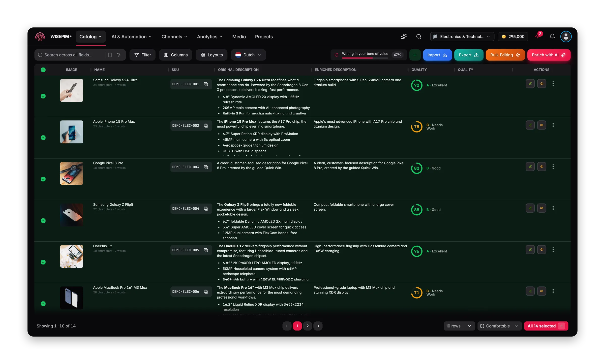Screen dimensions: 605x364
Task: Open the Layouts menu
Action: point(211,55)
